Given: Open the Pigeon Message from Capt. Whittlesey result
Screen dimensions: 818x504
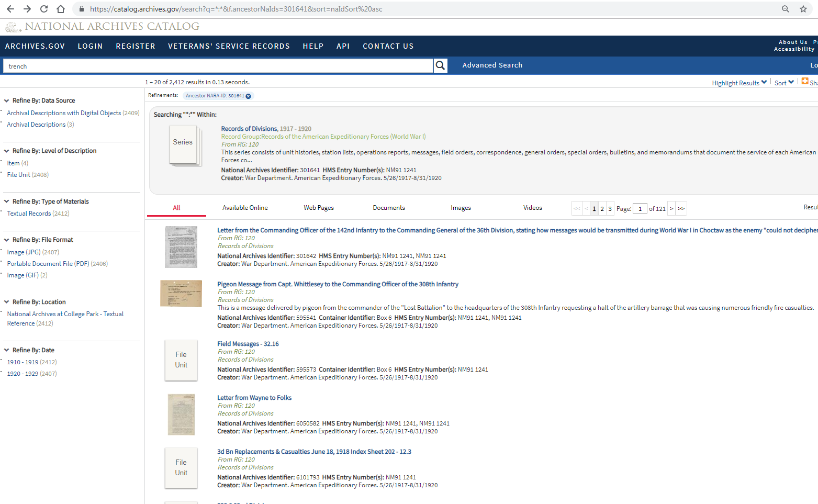Looking at the screenshot, I should tap(338, 284).
